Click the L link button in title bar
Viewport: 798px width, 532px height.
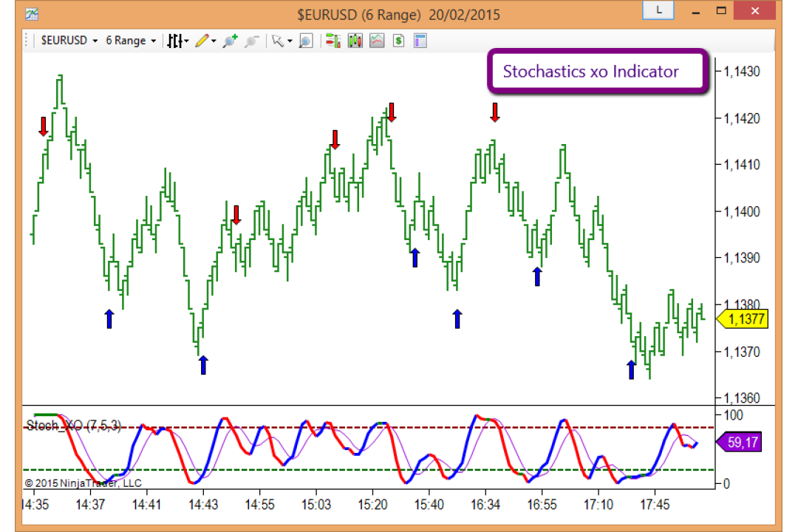tap(658, 10)
